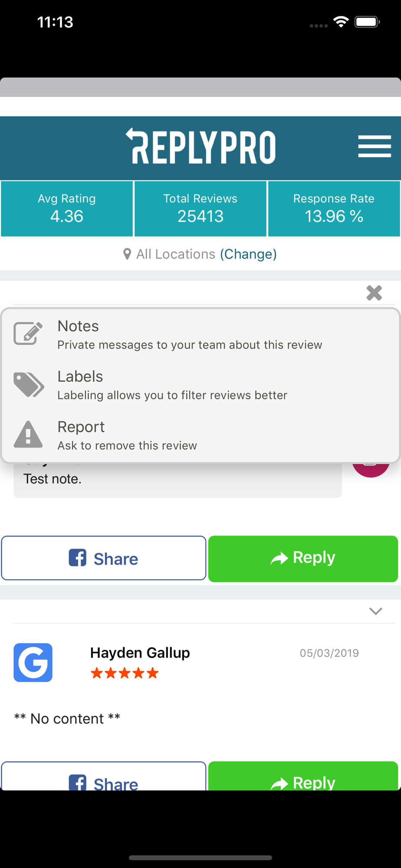Viewport: 401px width, 868px height.
Task: Reply to the first review
Action: [x=303, y=559]
